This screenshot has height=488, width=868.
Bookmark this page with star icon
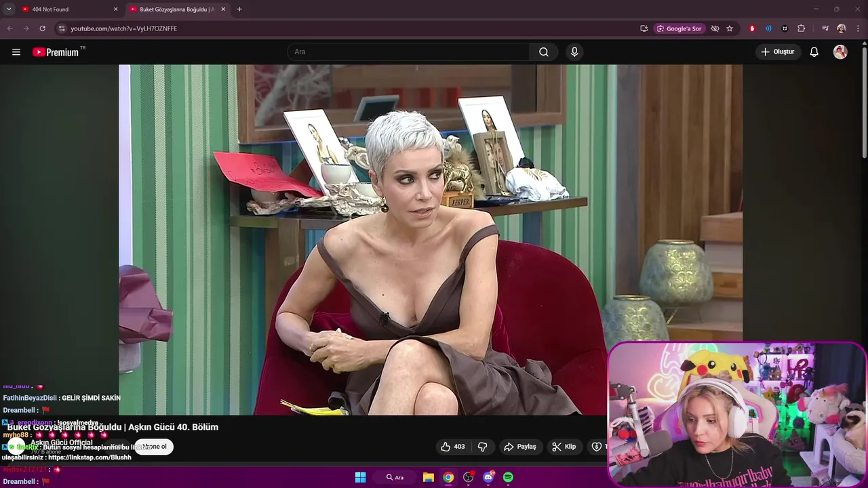pyautogui.click(x=730, y=28)
